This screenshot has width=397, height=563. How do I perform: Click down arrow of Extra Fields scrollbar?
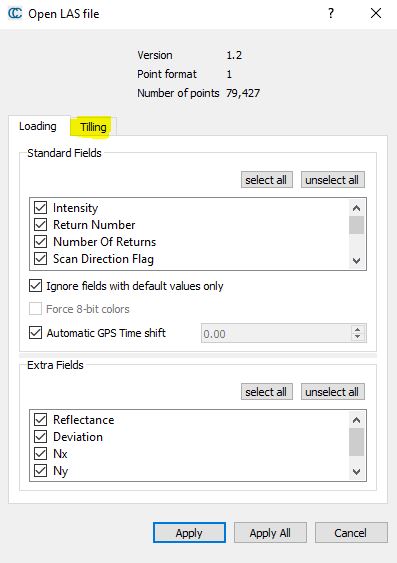pyautogui.click(x=356, y=471)
